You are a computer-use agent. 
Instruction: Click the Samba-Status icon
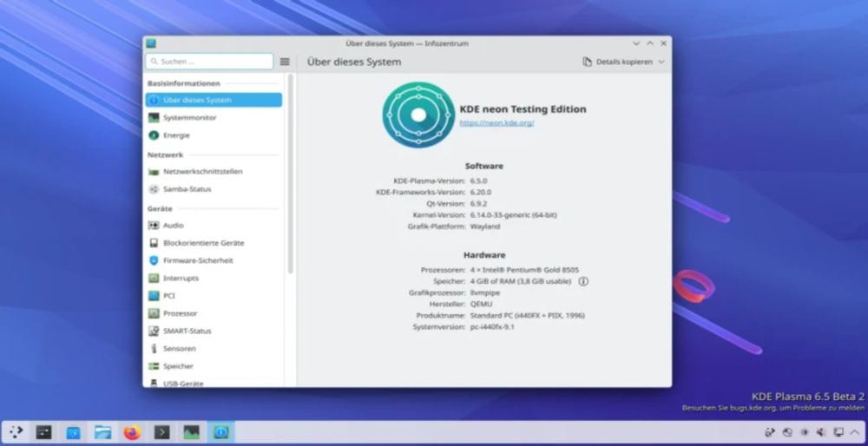[154, 189]
